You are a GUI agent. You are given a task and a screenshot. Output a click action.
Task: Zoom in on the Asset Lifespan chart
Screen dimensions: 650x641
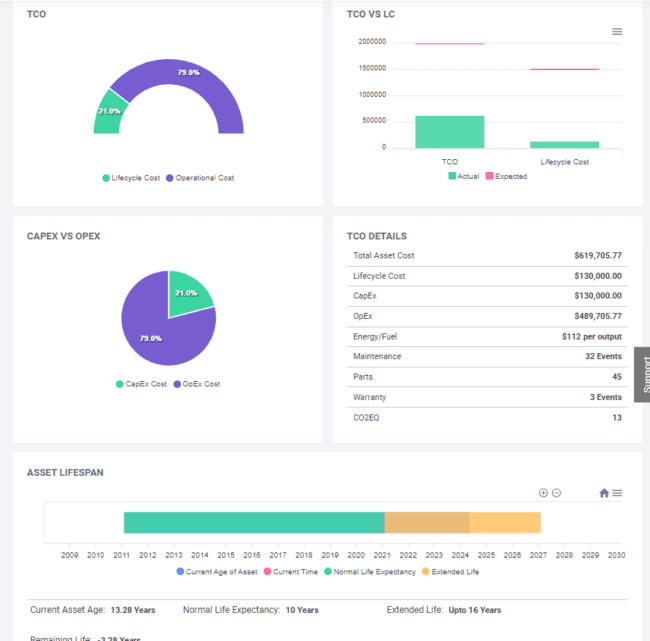(543, 493)
